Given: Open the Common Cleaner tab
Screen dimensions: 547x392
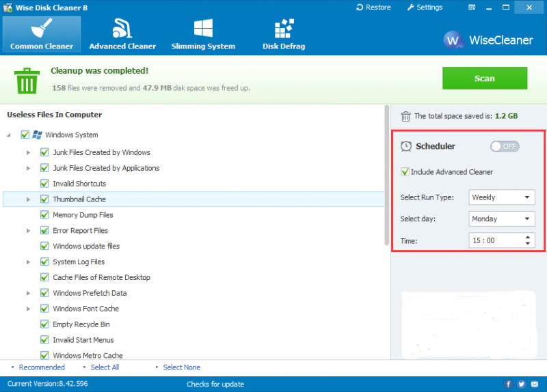Looking at the screenshot, I should click(42, 34).
